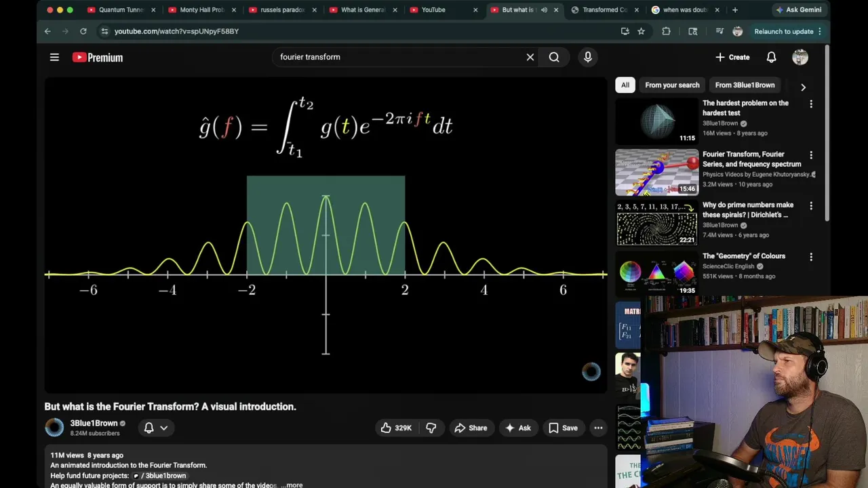Click the install app icon in address bar
Image resolution: width=868 pixels, height=488 pixels.
point(625,31)
